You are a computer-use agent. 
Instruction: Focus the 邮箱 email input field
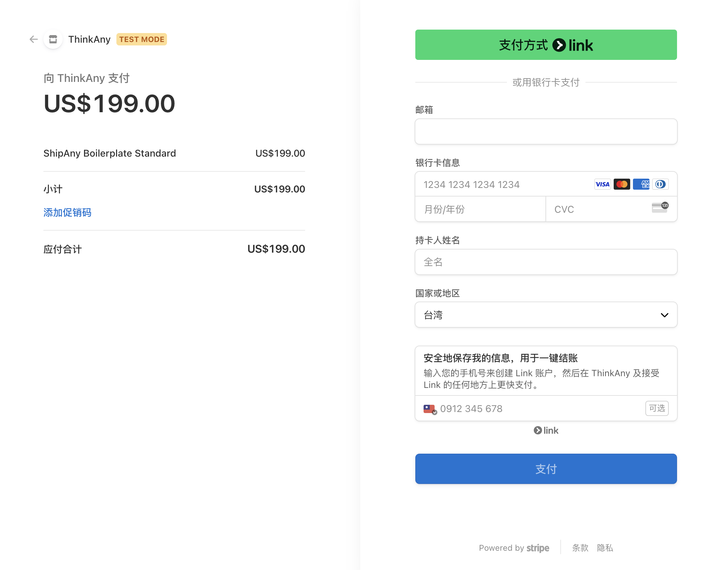[x=546, y=131]
